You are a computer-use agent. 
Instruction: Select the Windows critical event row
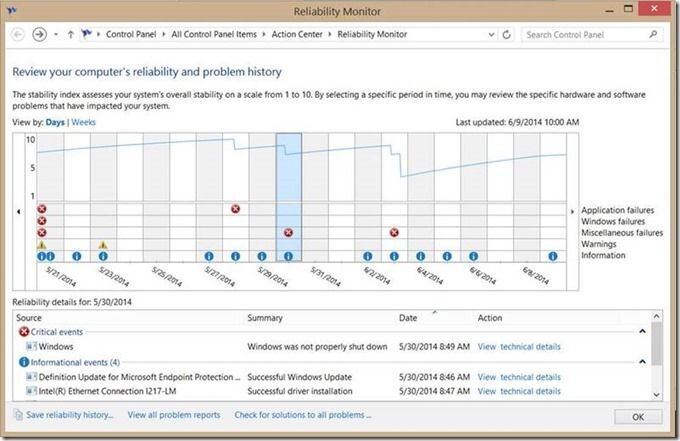(332, 347)
